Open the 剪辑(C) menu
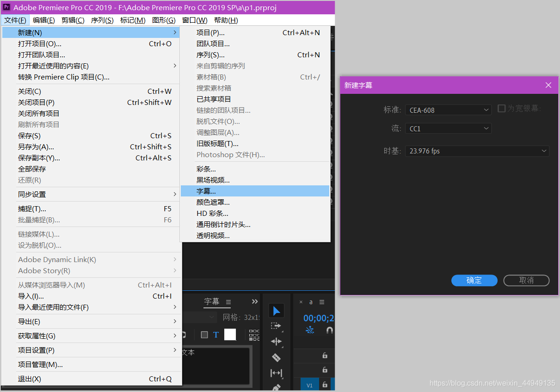The image size is (560, 392). pyautogui.click(x=73, y=20)
